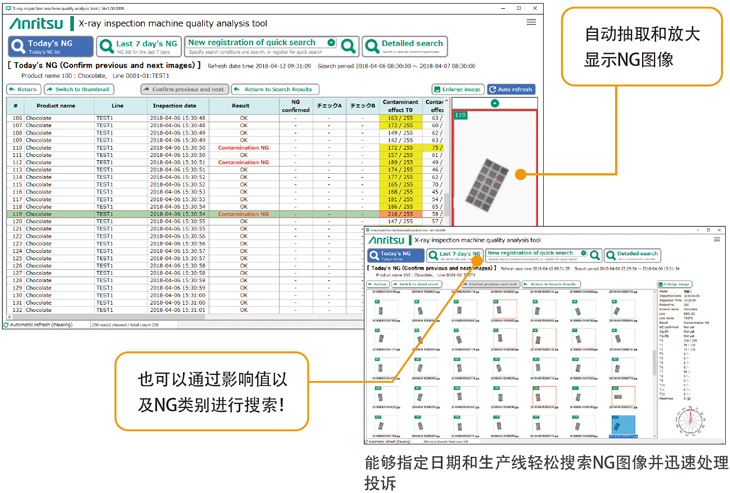Sort by the Result column header
The image size is (730, 493).
(x=241, y=106)
